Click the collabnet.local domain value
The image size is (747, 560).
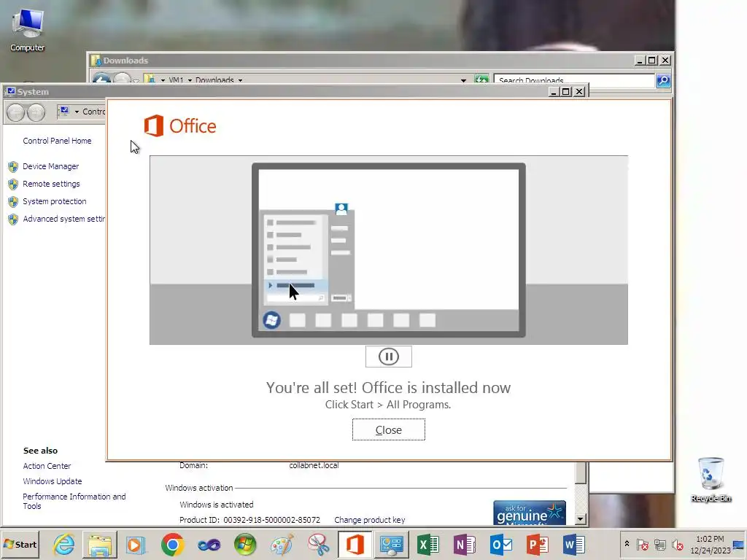[314, 465]
